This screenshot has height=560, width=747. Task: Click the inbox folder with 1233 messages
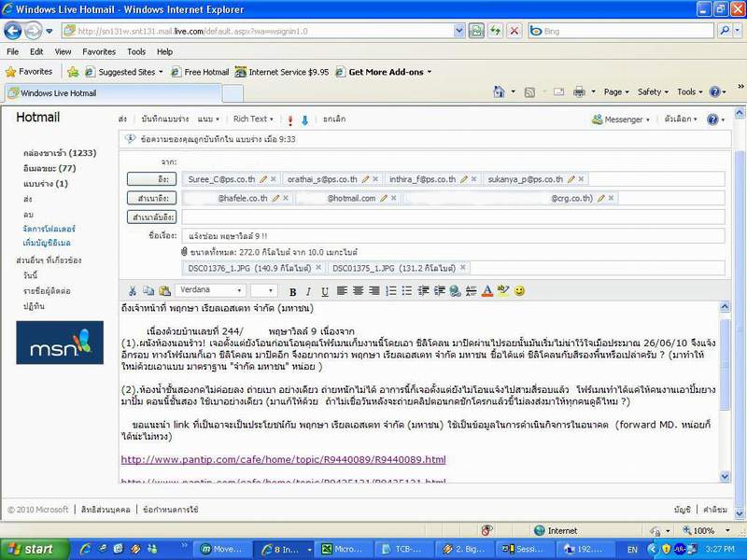pos(60,153)
